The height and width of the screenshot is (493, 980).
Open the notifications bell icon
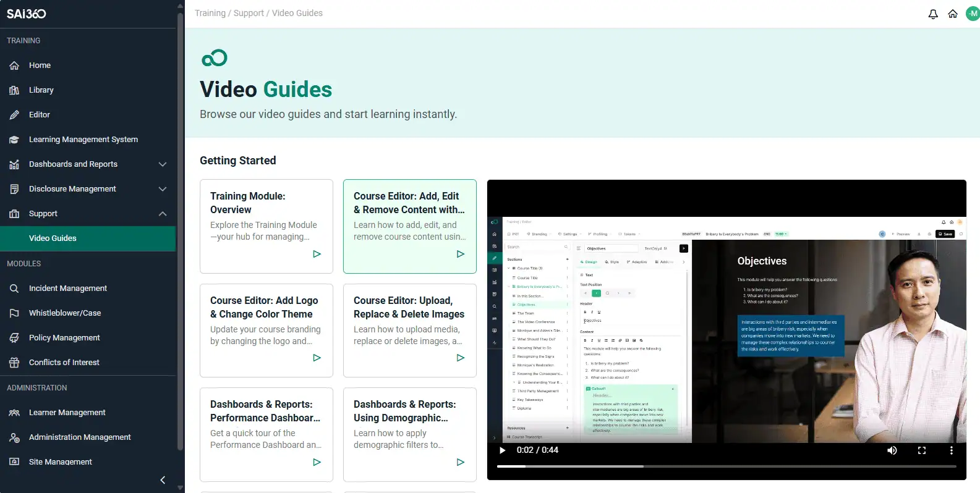(933, 14)
